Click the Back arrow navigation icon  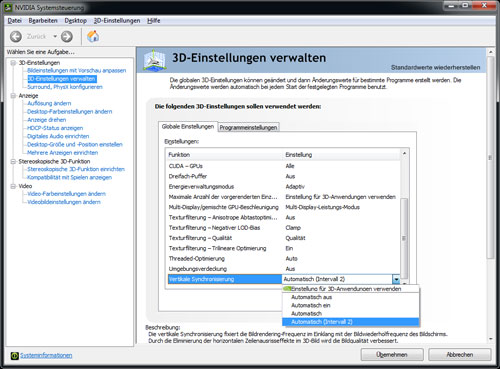pos(16,36)
